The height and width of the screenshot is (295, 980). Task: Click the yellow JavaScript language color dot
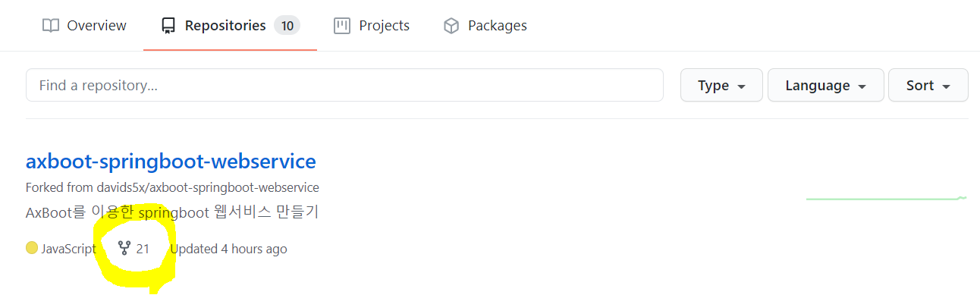[x=32, y=248]
